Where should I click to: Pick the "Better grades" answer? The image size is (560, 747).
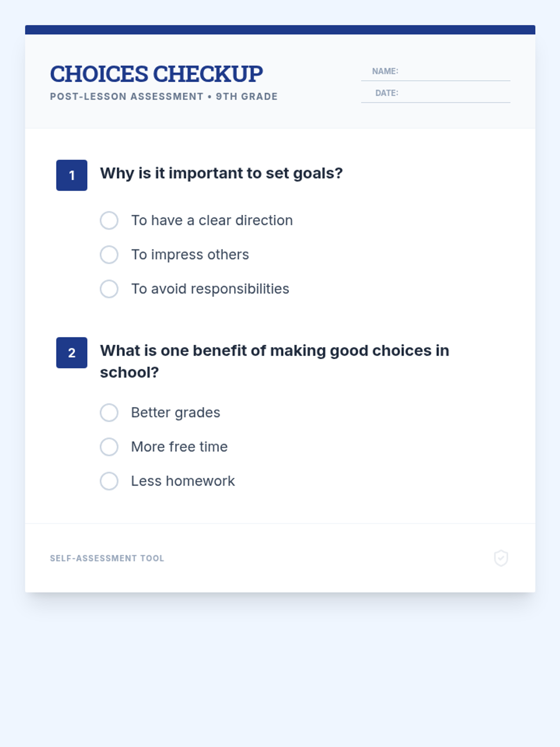coord(109,413)
